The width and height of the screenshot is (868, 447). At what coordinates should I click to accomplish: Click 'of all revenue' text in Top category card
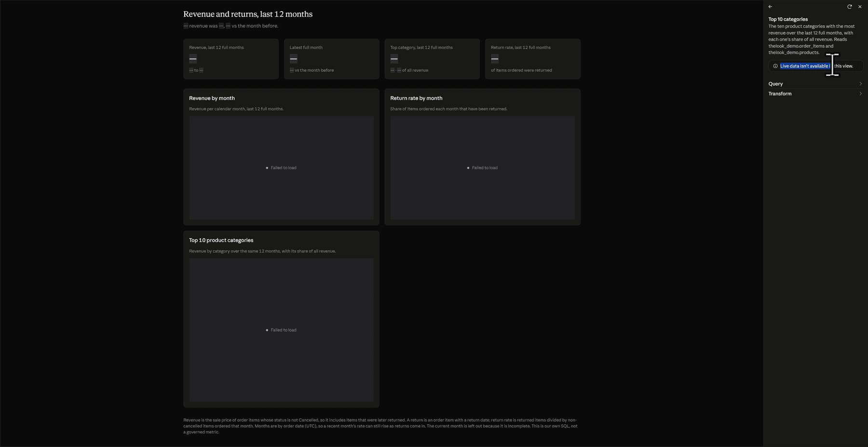point(415,70)
